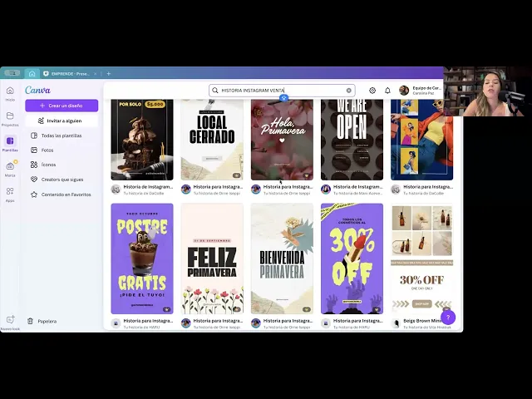Open Inicio in the left rail
The width and height of the screenshot is (532, 399).
tap(10, 94)
